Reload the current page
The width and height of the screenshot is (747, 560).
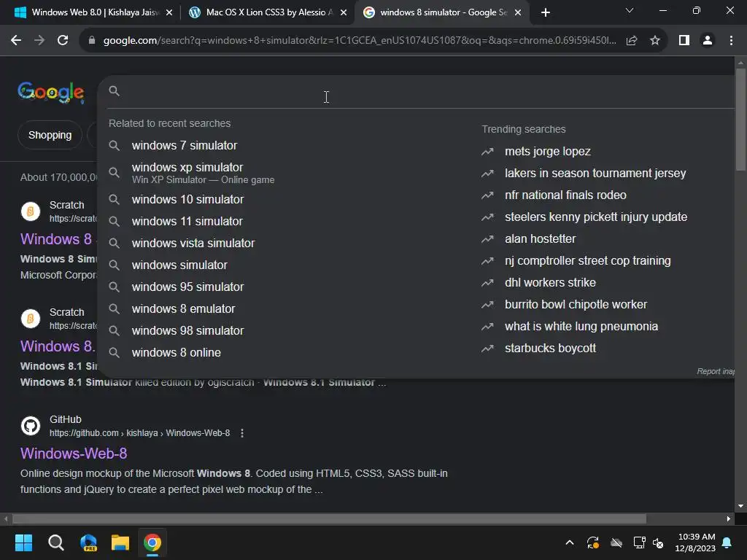pyautogui.click(x=63, y=41)
